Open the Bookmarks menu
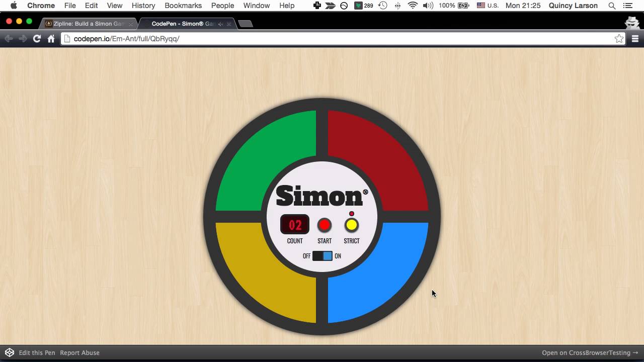The image size is (644, 362). point(183,6)
